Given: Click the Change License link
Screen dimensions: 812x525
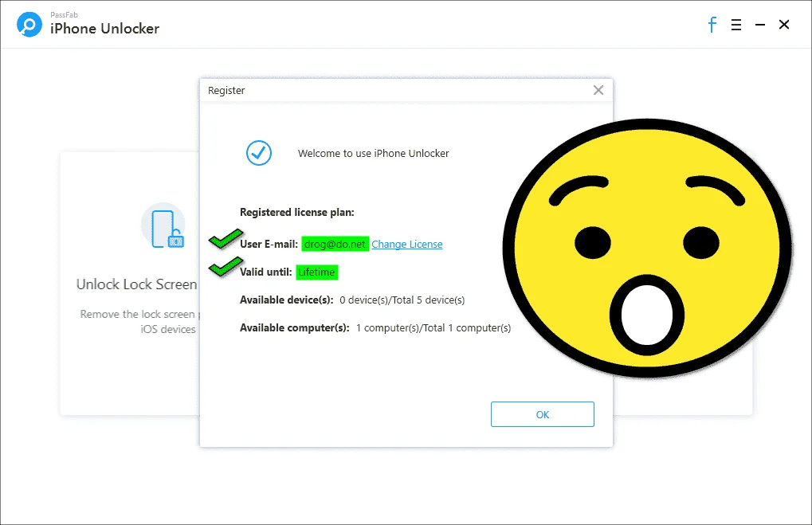Looking at the screenshot, I should (407, 244).
